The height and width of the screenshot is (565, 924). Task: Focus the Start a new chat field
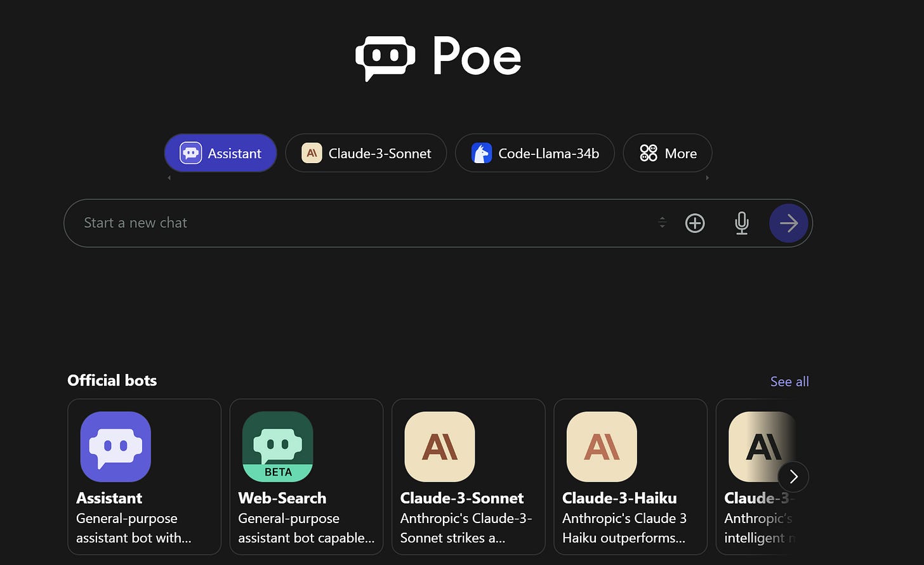438,223
